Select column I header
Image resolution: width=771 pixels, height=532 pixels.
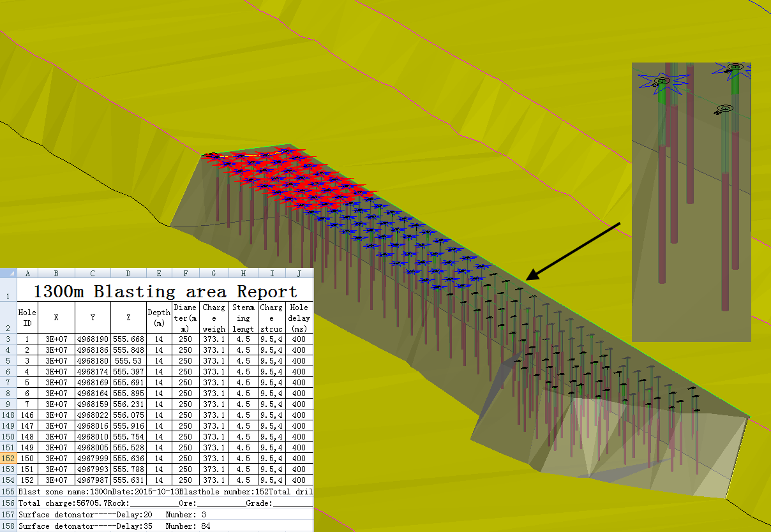[x=272, y=273]
